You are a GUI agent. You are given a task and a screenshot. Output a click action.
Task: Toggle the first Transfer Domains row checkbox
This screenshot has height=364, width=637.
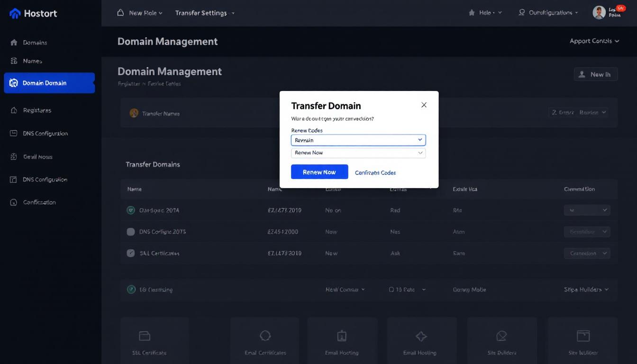131,210
